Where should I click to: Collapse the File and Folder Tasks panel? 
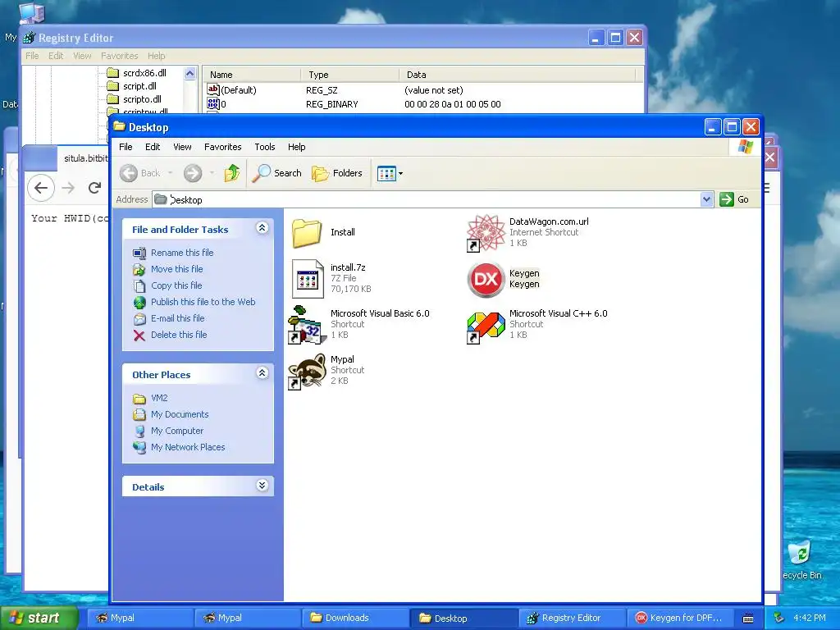pyautogui.click(x=262, y=228)
